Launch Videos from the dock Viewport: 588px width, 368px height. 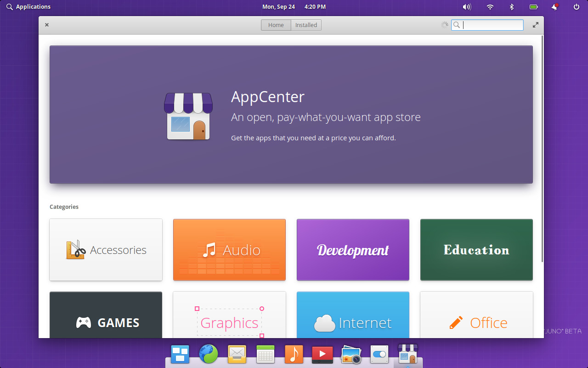pos(322,354)
